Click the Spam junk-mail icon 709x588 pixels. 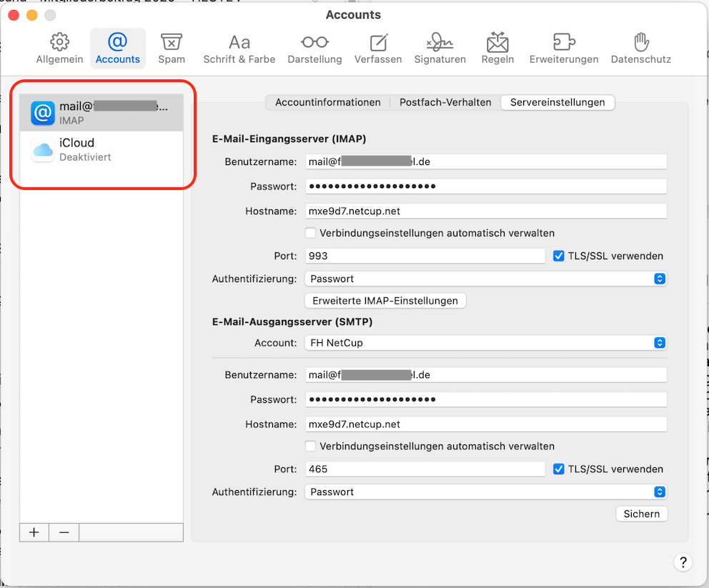pyautogui.click(x=172, y=49)
